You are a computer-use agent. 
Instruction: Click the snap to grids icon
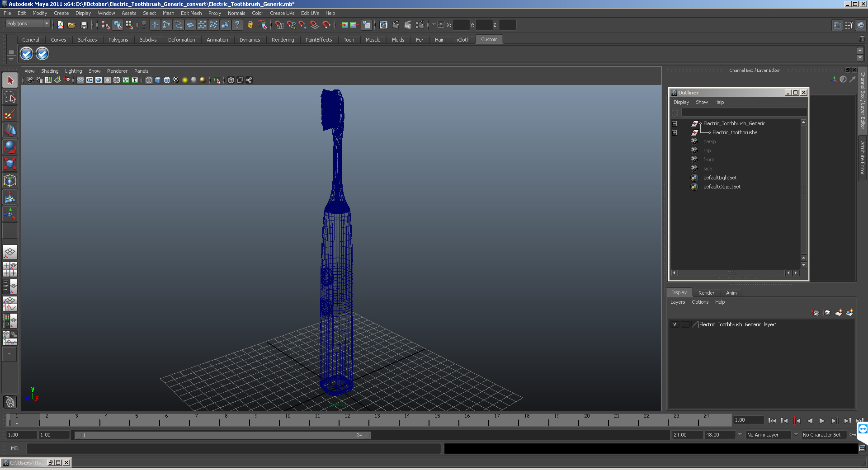tap(279, 25)
